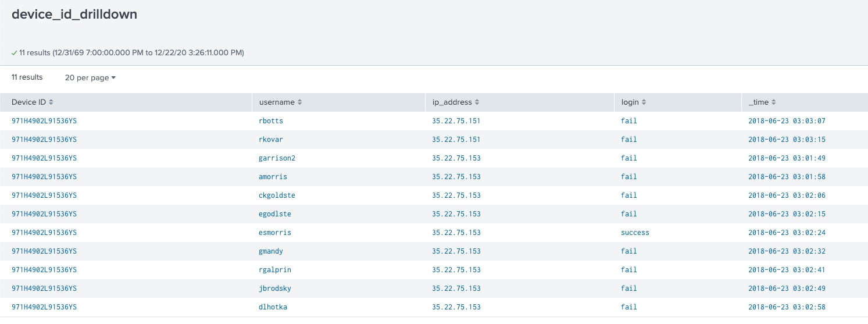Click timestamp 2018-06-23 03:02:06
Image resolution: width=868 pixels, height=324 pixels.
[787, 195]
